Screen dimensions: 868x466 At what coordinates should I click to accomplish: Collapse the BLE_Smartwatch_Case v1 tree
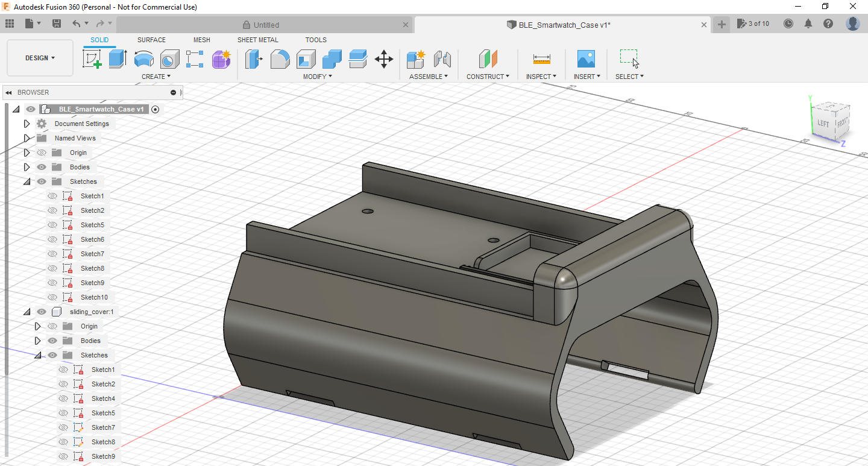(x=16, y=109)
